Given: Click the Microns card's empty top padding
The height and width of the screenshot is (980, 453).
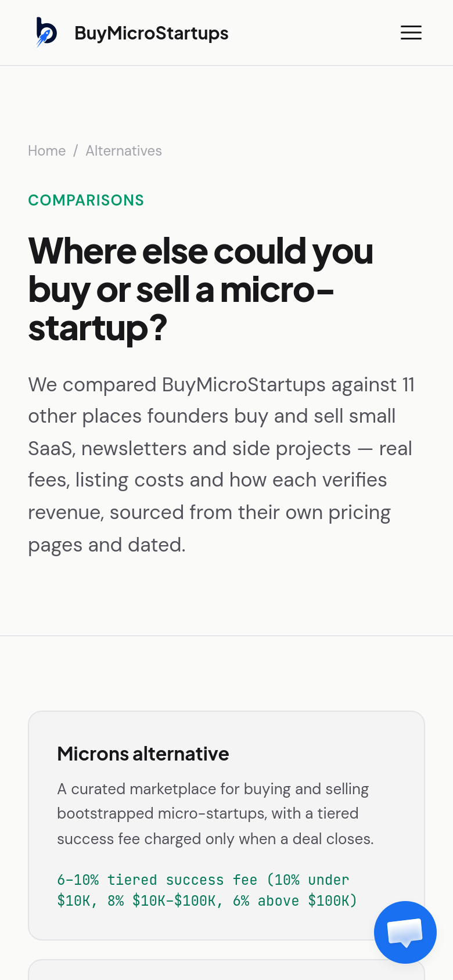Looking at the screenshot, I should tap(227, 727).
